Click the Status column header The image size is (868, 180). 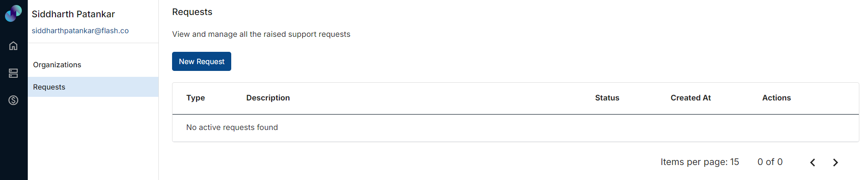point(607,98)
